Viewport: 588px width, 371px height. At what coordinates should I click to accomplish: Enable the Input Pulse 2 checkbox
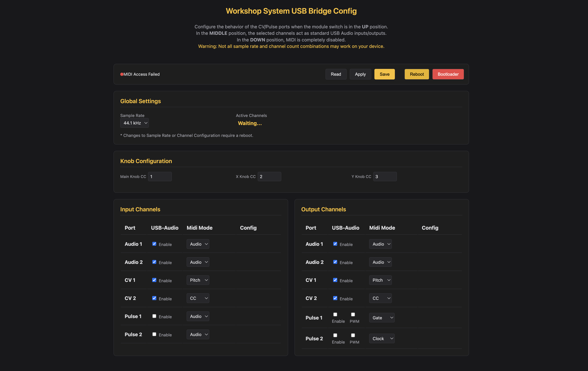coord(154,334)
